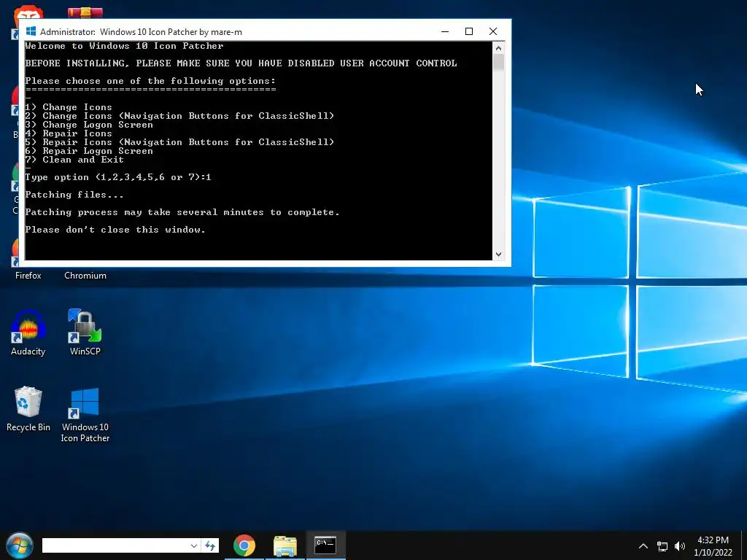Click the "1) Change Icons" line
Screen dimensions: 747x560
(x=69, y=107)
